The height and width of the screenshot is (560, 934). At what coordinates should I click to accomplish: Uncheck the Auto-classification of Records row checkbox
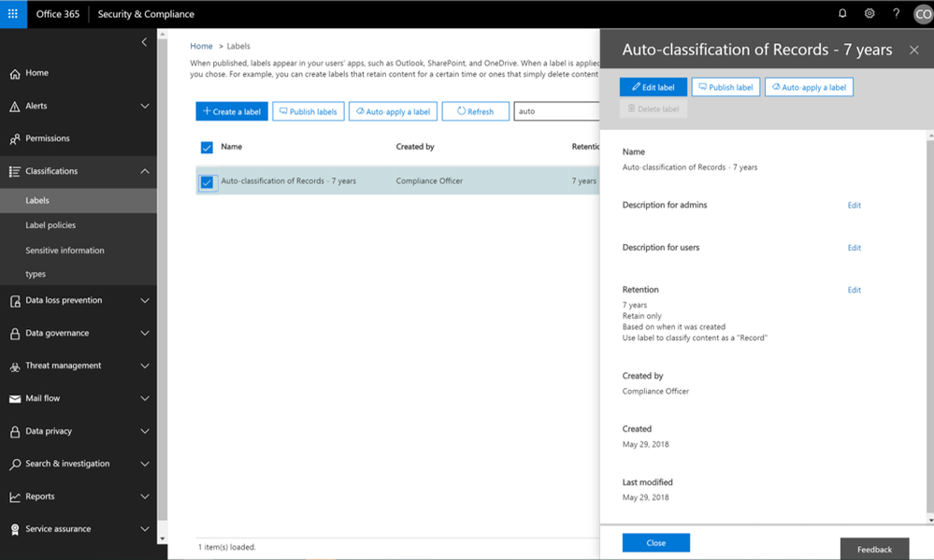click(x=207, y=181)
